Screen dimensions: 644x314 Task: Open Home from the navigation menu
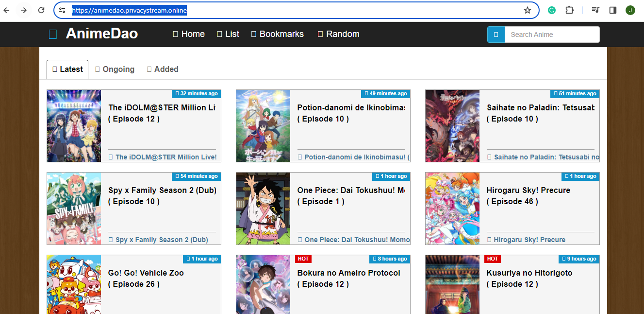pyautogui.click(x=189, y=34)
